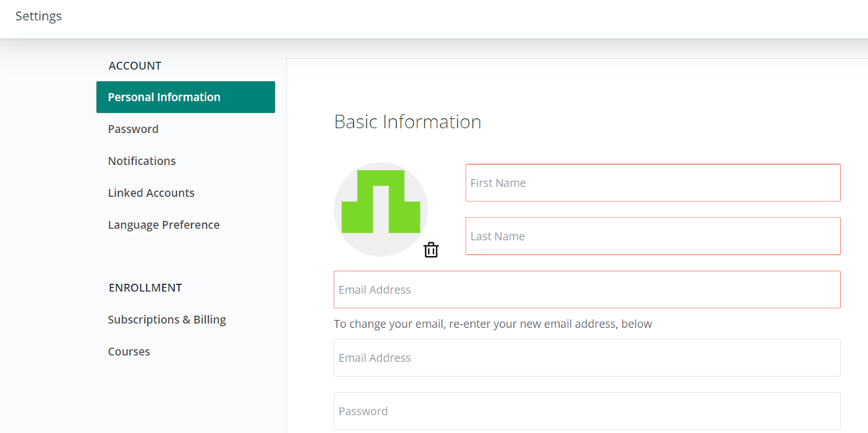The height and width of the screenshot is (433, 868).
Task: Open Notifications settings
Action: (142, 161)
